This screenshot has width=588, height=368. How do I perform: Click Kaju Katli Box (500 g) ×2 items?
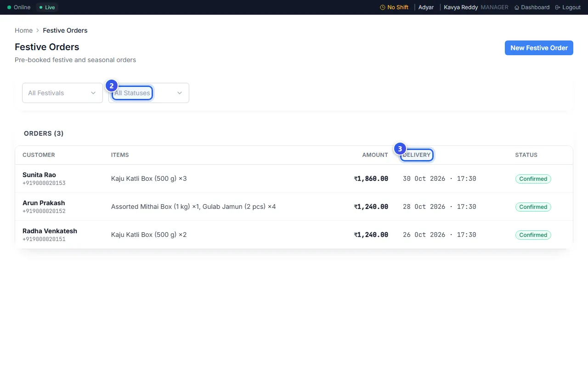point(149,235)
